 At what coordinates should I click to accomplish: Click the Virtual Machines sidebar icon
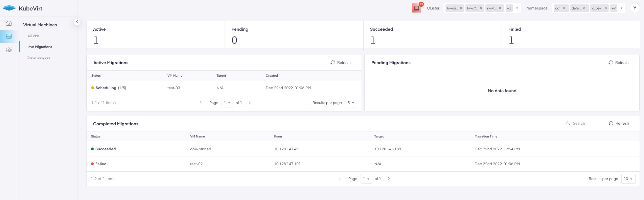[9, 36]
